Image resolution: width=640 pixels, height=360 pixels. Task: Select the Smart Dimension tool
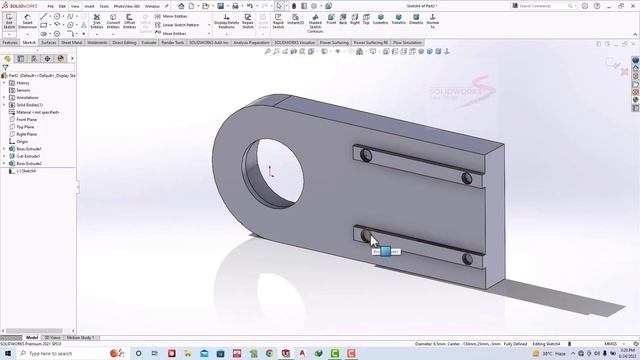27,21
